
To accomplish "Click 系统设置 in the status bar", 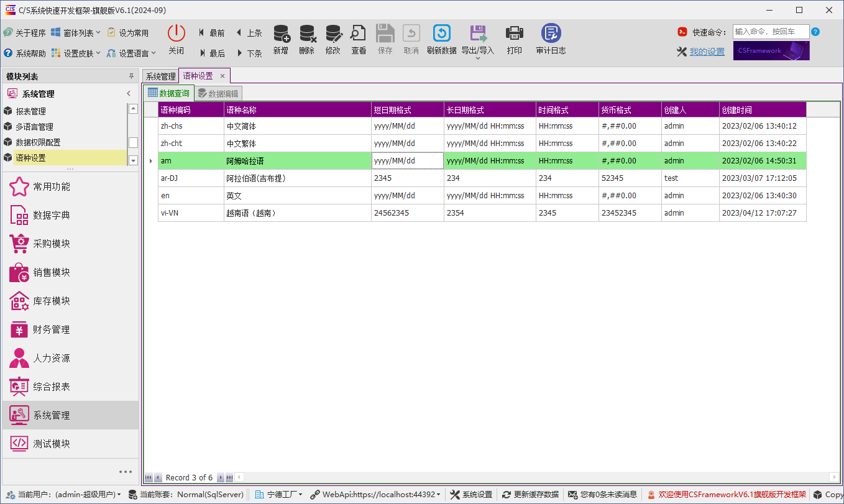I will point(471,495).
